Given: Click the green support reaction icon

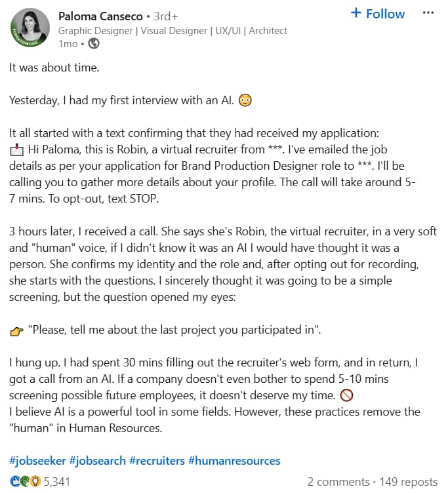Looking at the screenshot, I should tap(25, 481).
